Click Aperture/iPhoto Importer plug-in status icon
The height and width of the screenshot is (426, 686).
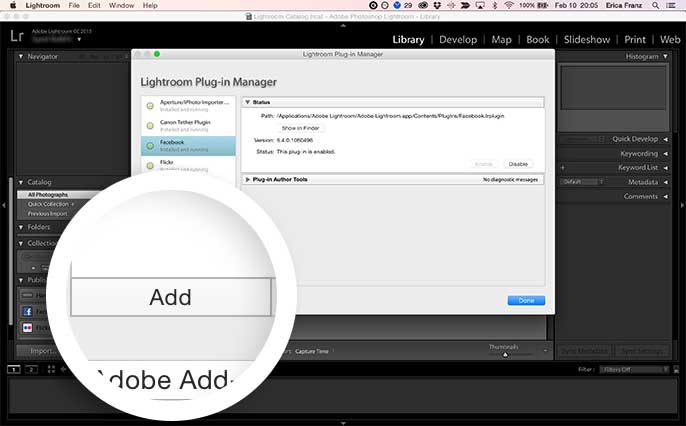coord(150,105)
